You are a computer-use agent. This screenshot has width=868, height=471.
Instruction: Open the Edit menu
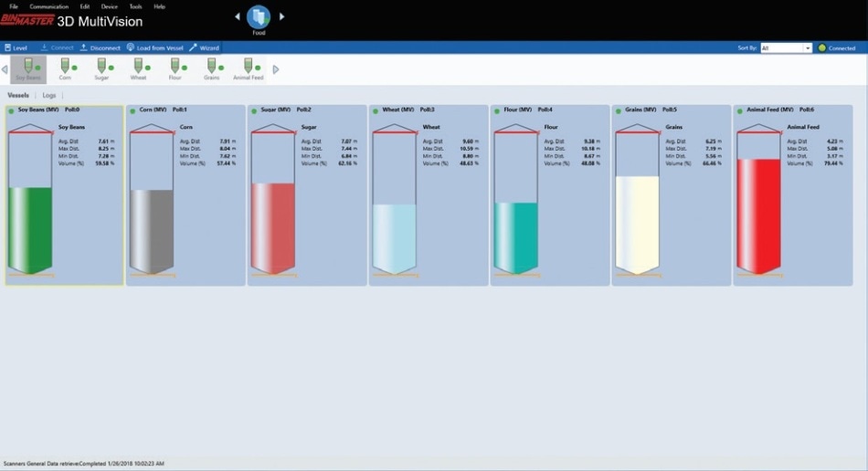coord(85,6)
